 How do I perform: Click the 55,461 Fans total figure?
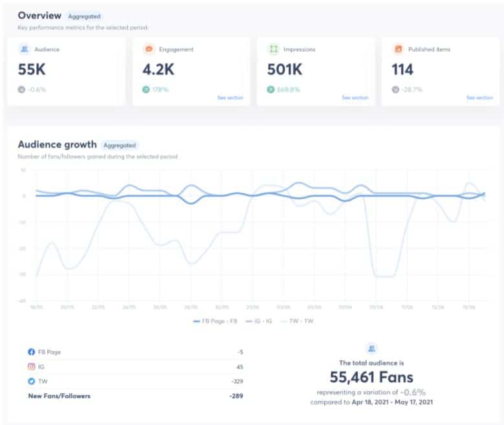371,377
